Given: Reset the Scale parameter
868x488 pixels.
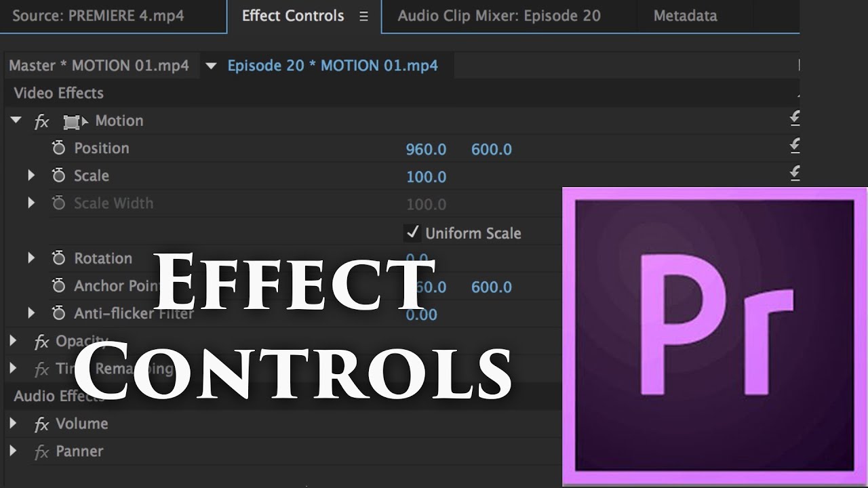Looking at the screenshot, I should [x=795, y=174].
